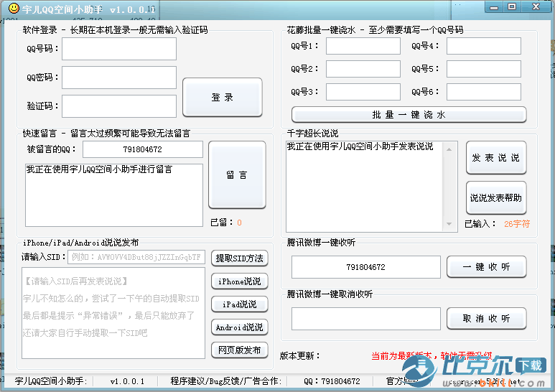This screenshot has width=555, height=392.
Task: Click the 登录 login button
Action: pyautogui.click(x=223, y=98)
